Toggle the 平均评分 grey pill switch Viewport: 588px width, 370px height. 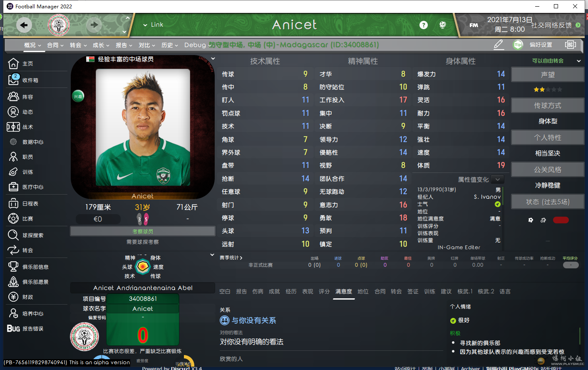[x=571, y=265]
